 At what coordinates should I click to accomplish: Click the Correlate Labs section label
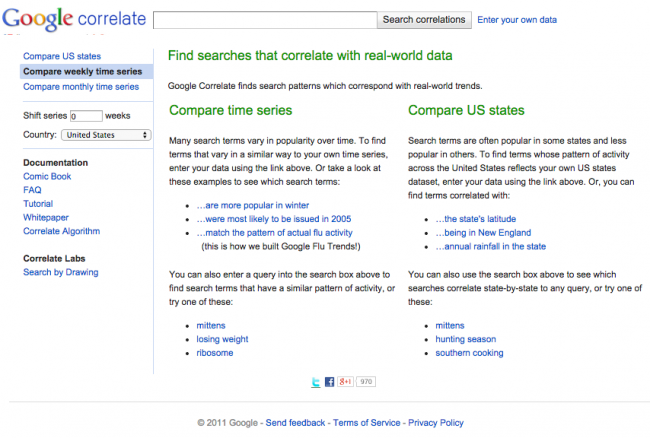(54, 258)
